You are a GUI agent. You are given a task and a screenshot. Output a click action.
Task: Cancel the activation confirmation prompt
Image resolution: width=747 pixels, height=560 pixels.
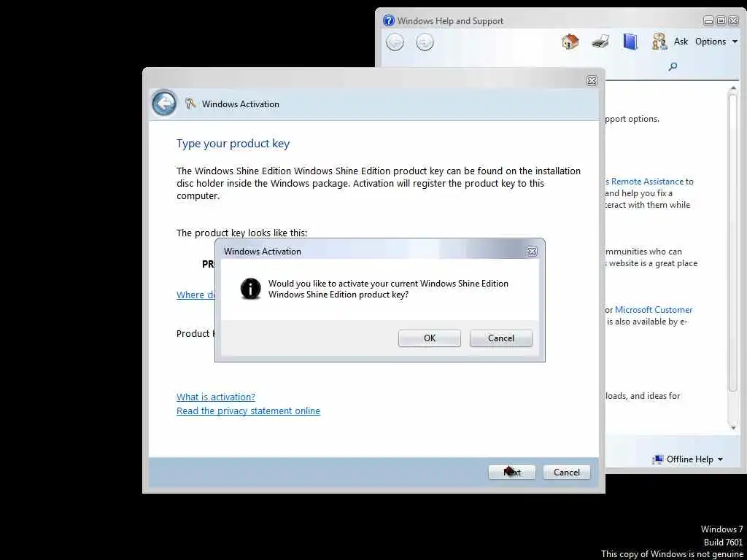point(500,338)
